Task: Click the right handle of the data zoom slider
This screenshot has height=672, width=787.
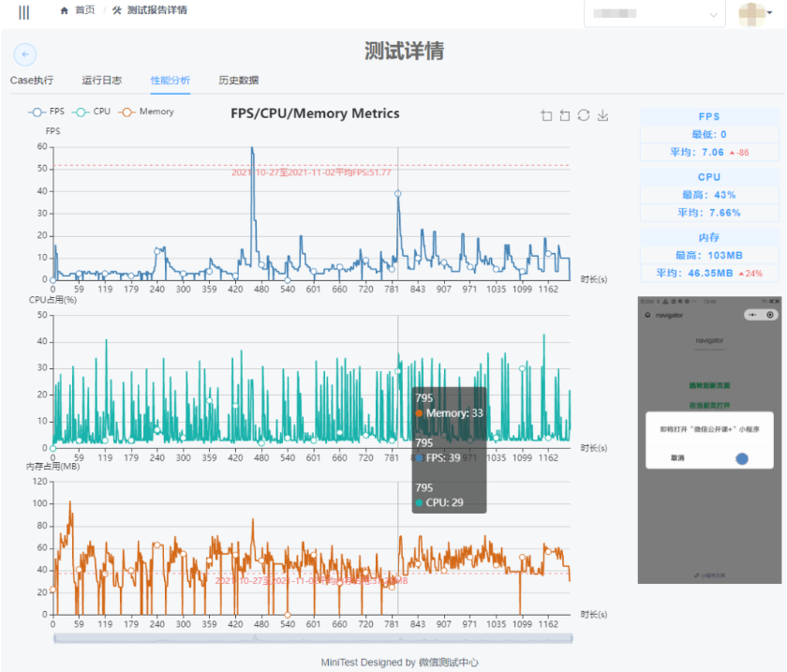Action: coord(572,638)
